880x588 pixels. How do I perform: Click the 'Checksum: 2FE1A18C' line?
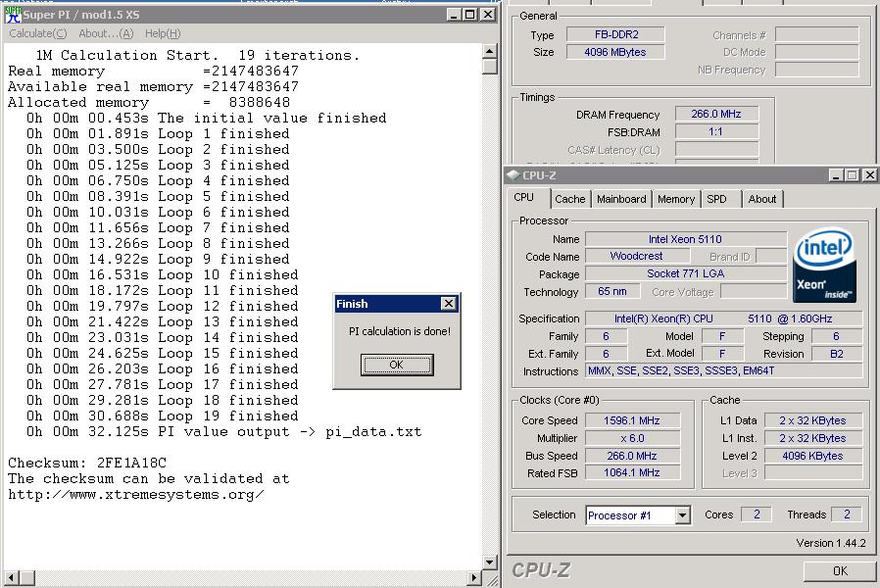tap(87, 463)
